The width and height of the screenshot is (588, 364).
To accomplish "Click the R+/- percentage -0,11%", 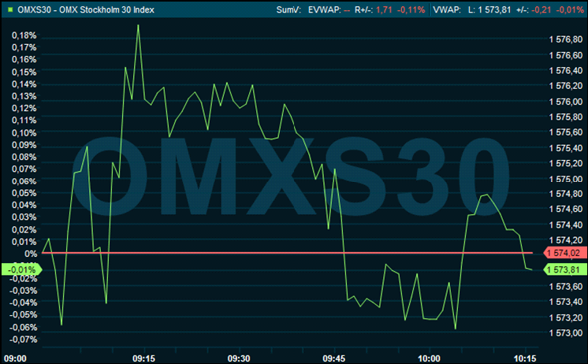I will pyautogui.click(x=411, y=9).
